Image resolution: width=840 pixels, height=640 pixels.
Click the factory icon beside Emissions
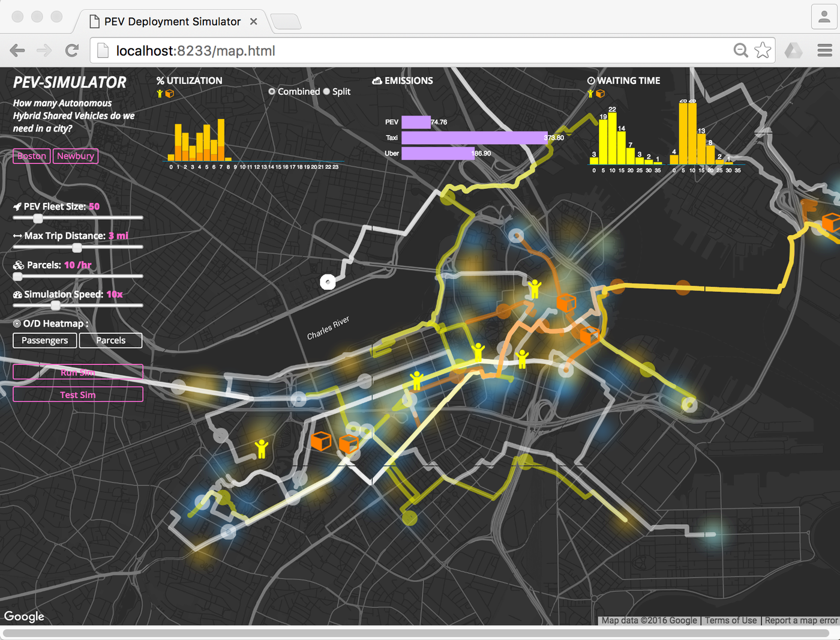[377, 80]
